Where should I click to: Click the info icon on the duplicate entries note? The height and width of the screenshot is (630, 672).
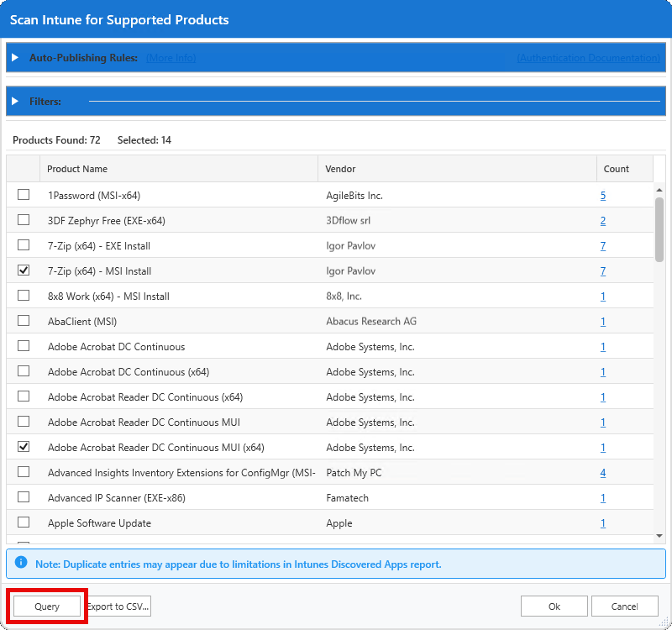19,564
